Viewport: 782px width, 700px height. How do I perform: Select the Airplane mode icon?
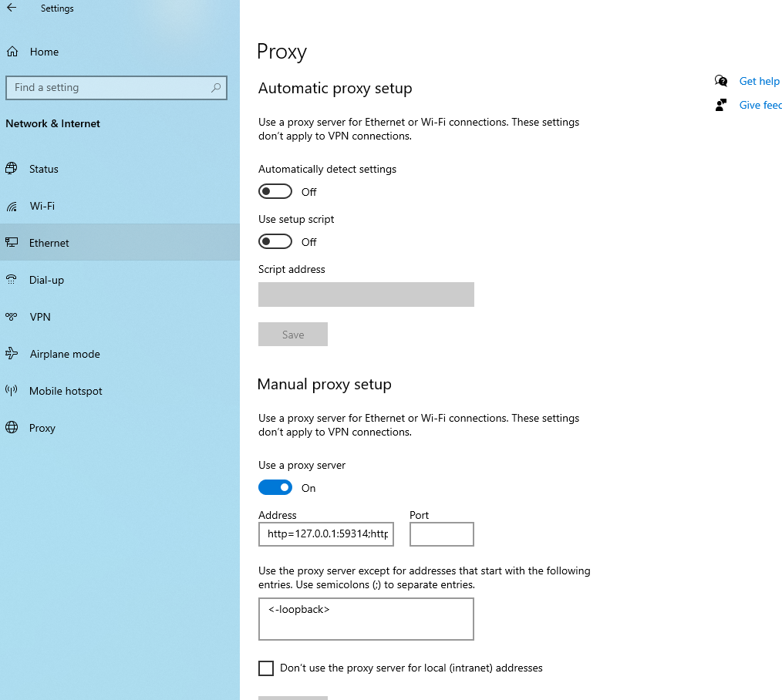pyautogui.click(x=12, y=354)
